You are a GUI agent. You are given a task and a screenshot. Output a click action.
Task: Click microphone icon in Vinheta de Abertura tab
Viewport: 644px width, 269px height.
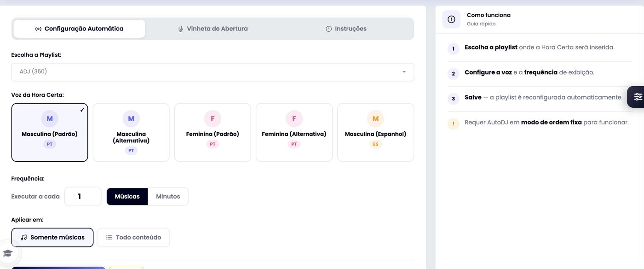[181, 29]
